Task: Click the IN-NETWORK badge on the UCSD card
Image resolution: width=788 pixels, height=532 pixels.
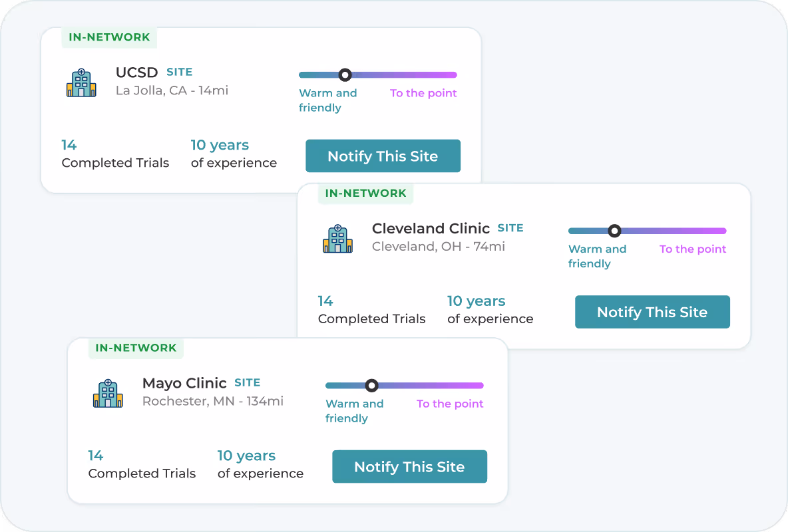Action: 108,38
